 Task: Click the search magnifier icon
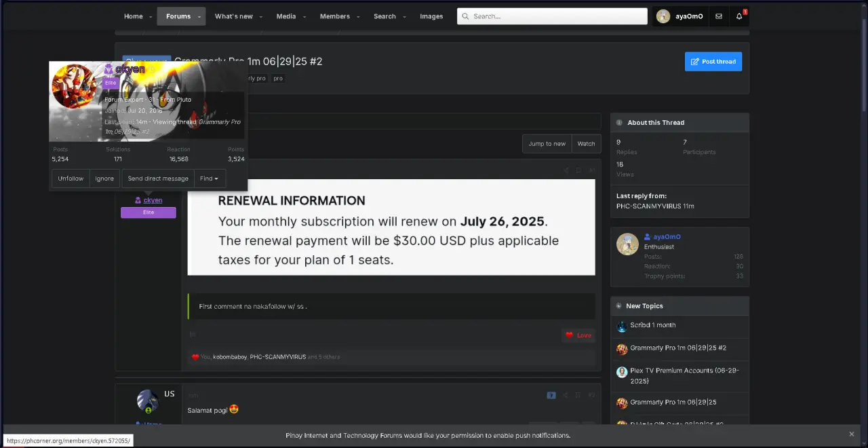466,16
